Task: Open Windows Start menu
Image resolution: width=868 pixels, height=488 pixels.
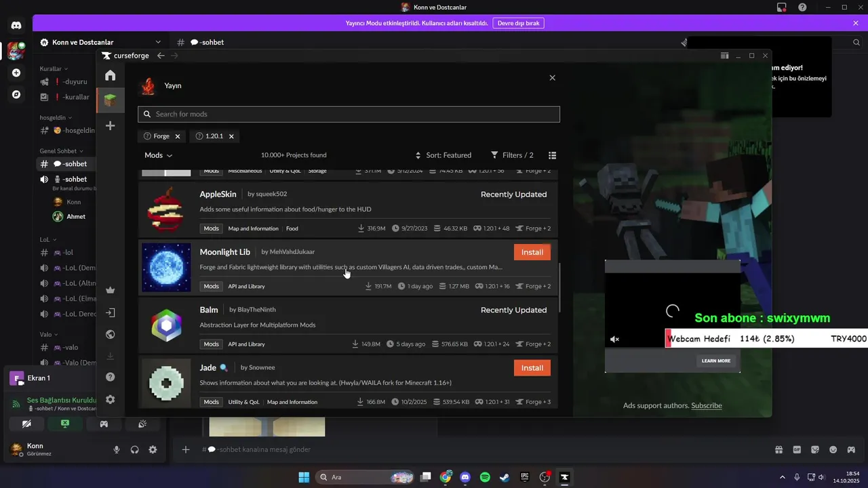Action: click(x=304, y=477)
